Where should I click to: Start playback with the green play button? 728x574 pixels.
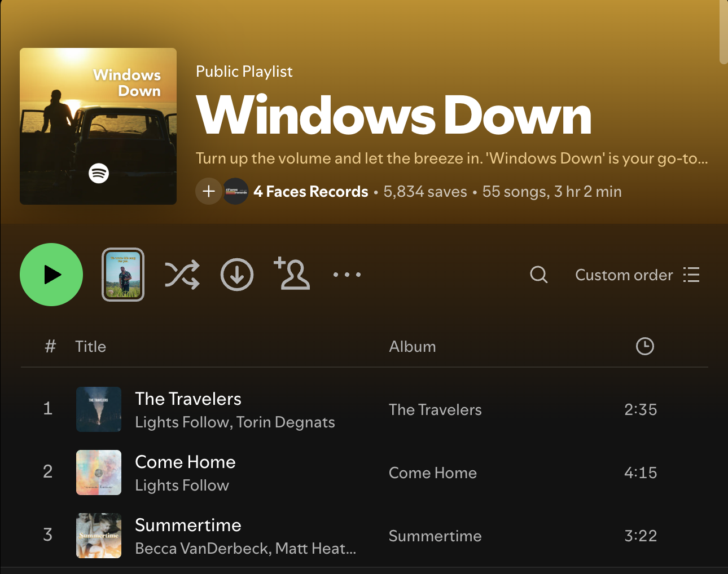point(51,275)
